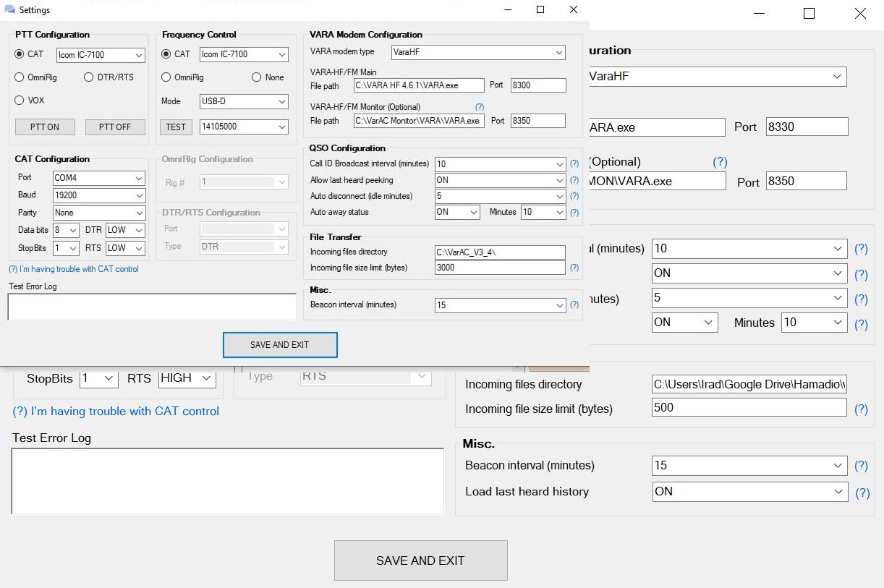The image size is (884, 588).
Task: Choose the DTR/RTS PTT radio option
Action: 89,77
